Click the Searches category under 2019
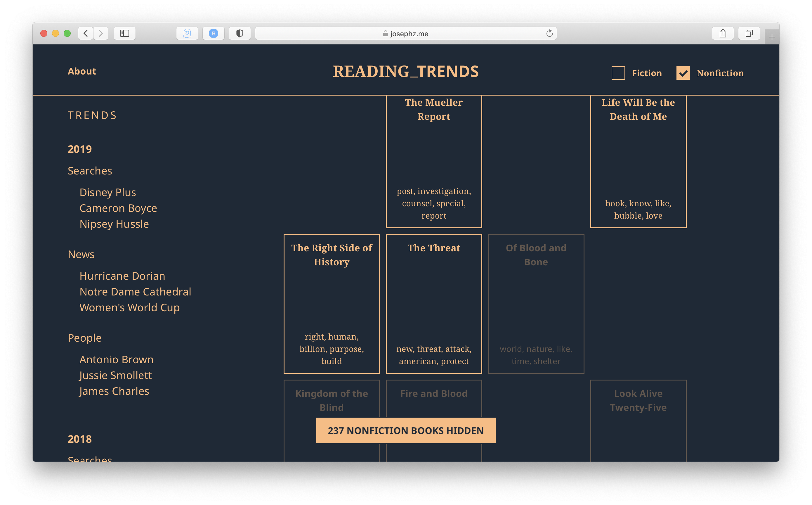 point(90,171)
